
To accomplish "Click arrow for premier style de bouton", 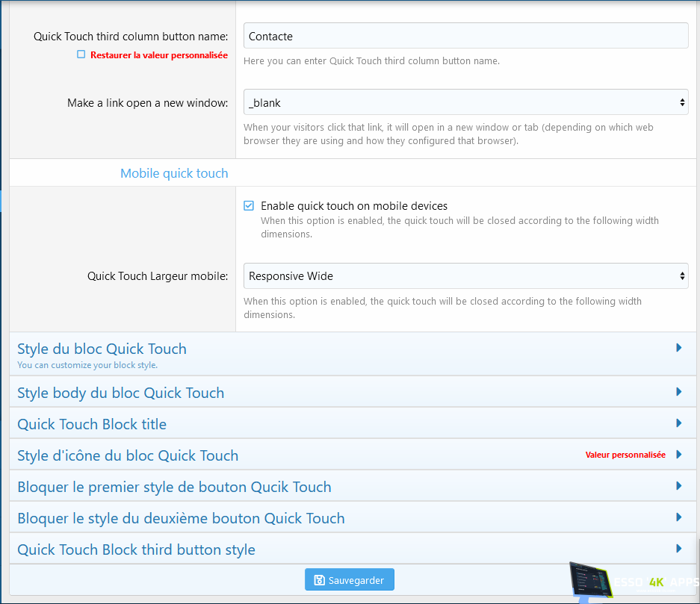I will tap(678, 486).
